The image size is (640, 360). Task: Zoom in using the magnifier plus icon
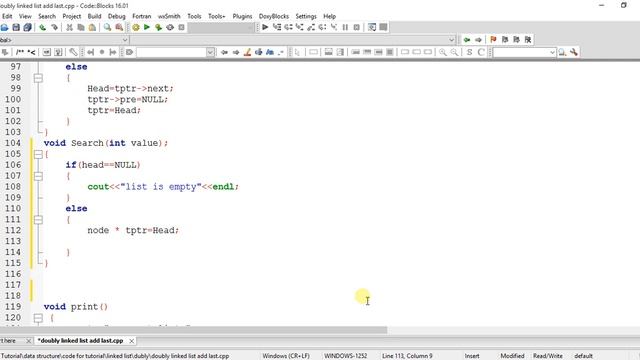442,52
